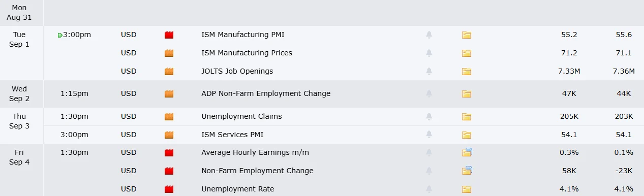This screenshot has height=196, width=644.
Task: Toggle the alert bell for Unemployment Rate
Action: point(429,189)
